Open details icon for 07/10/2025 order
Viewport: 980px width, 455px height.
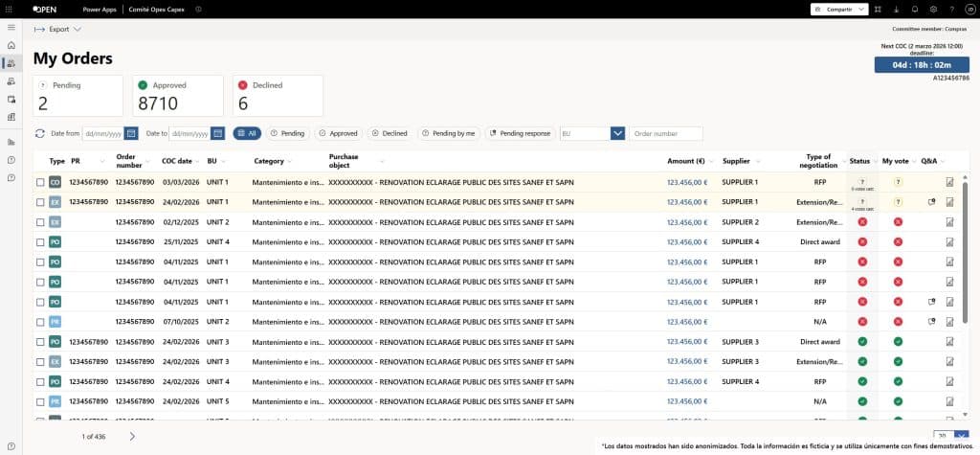950,322
